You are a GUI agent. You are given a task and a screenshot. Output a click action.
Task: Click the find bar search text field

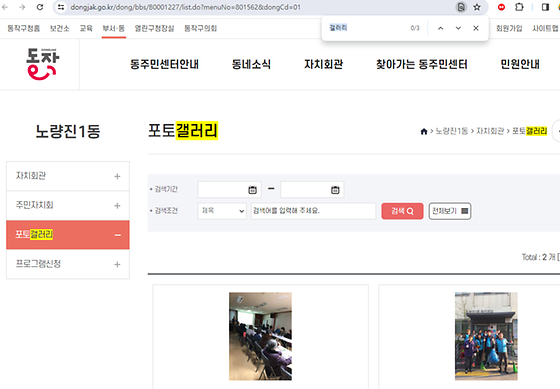[368, 28]
